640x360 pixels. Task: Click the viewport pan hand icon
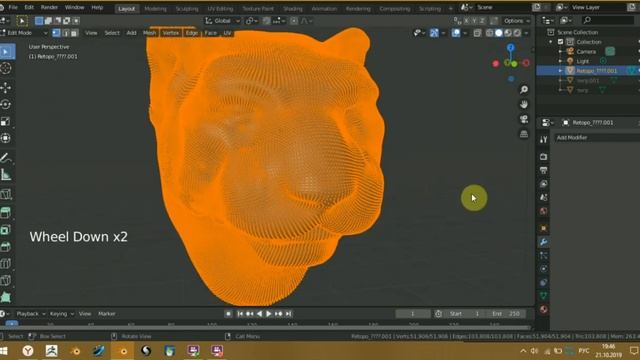[524, 104]
